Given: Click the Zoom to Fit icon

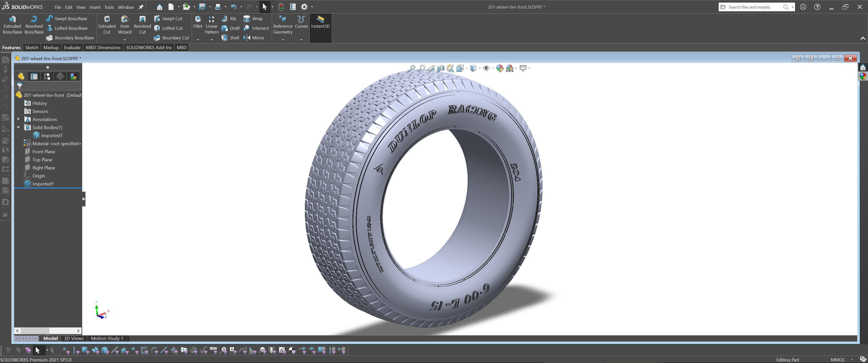Looking at the screenshot, I should 412,68.
